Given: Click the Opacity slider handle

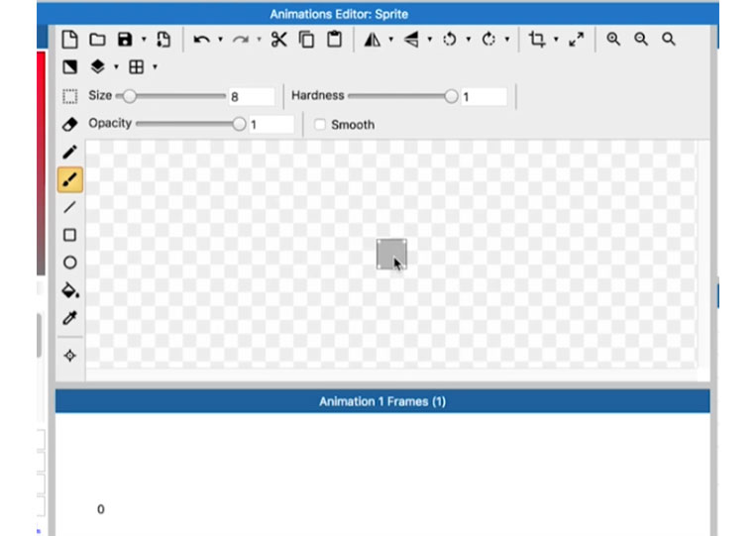Looking at the screenshot, I should click(239, 125).
